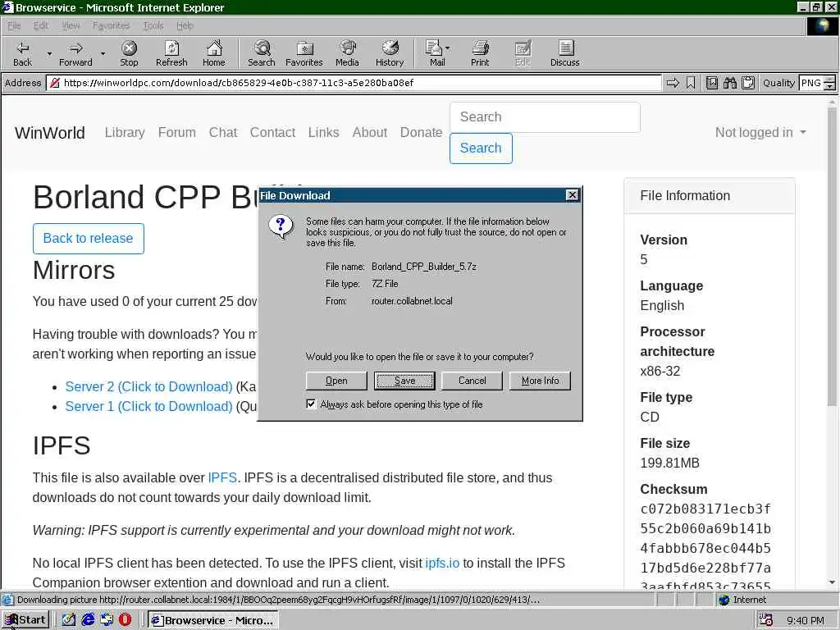840x630 pixels.
Task: Open the Tools menu
Action: 153,25
